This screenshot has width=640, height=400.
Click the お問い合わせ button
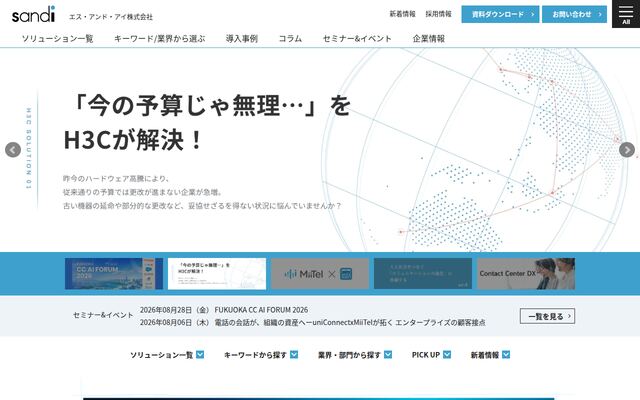tap(574, 14)
